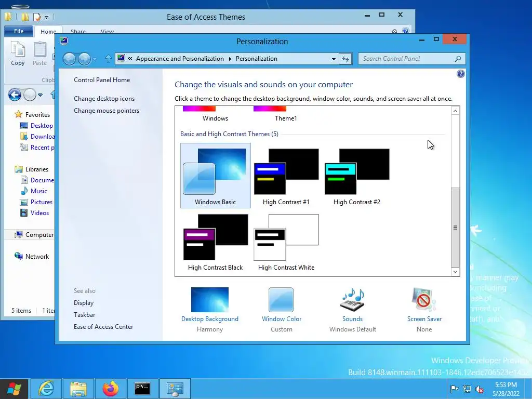Screen dimensions: 532x399
Task: Select the Theme1 theme label
Action: [x=286, y=118]
